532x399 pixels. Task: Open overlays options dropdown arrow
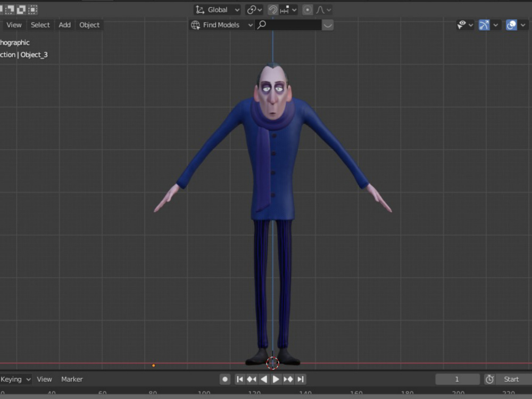(x=523, y=25)
